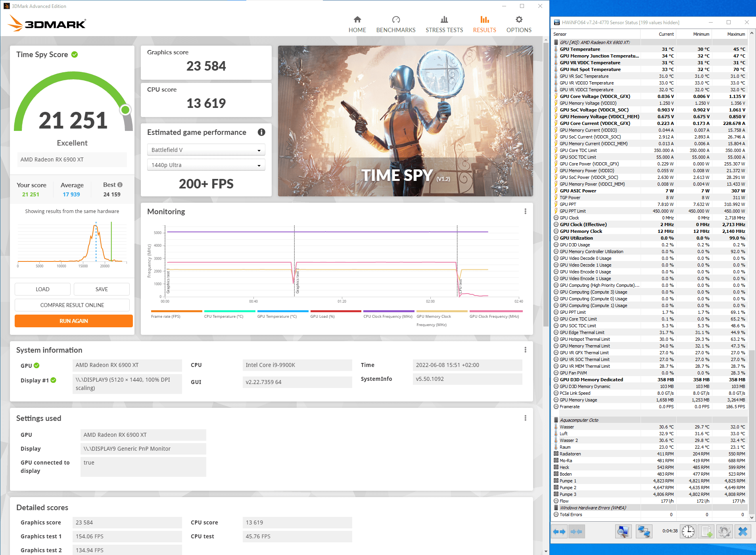Viewport: 756px width, 555px height.
Task: Click the Current column header in HWiNFO
Action: (658, 34)
